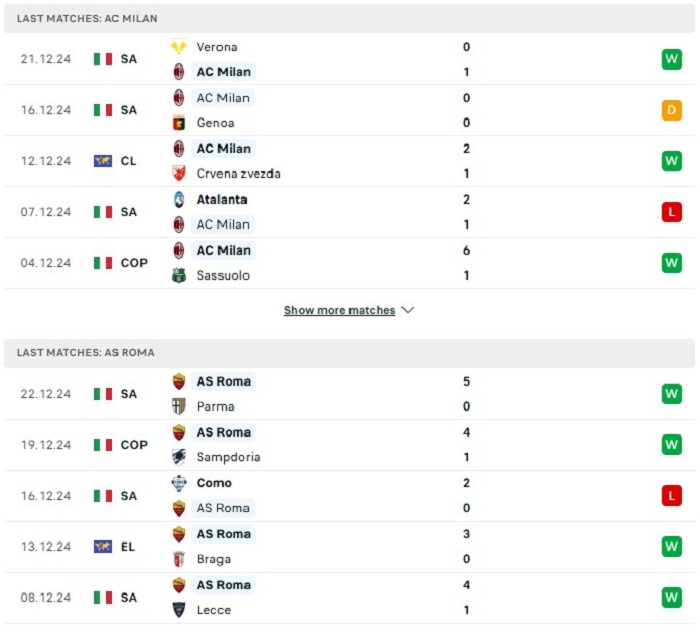
Task: Click the Genoa club crest icon
Action: [x=179, y=122]
